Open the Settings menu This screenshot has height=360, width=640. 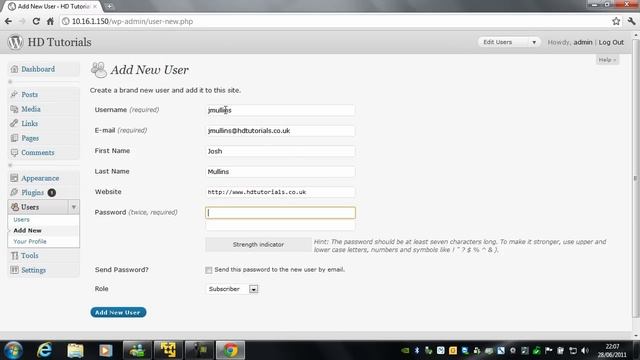(33, 270)
